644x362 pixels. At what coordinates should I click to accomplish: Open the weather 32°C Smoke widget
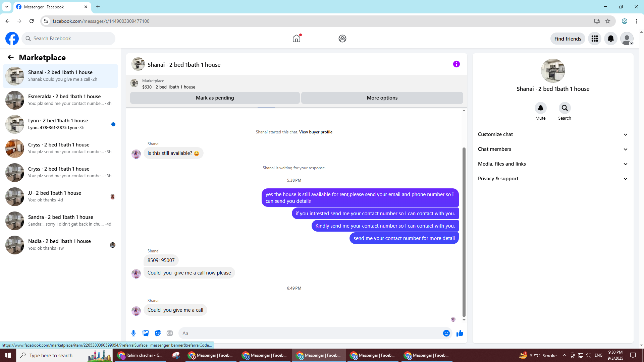[x=538, y=355]
